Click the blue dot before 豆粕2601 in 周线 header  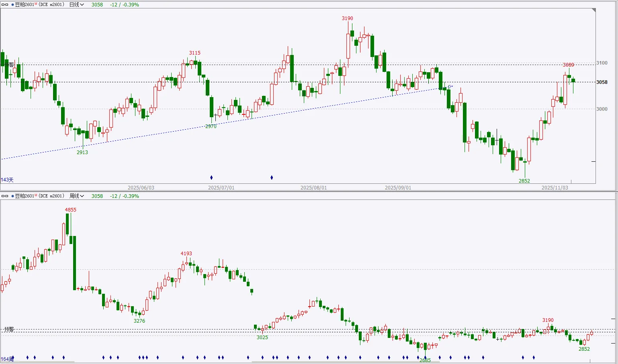click(12, 196)
